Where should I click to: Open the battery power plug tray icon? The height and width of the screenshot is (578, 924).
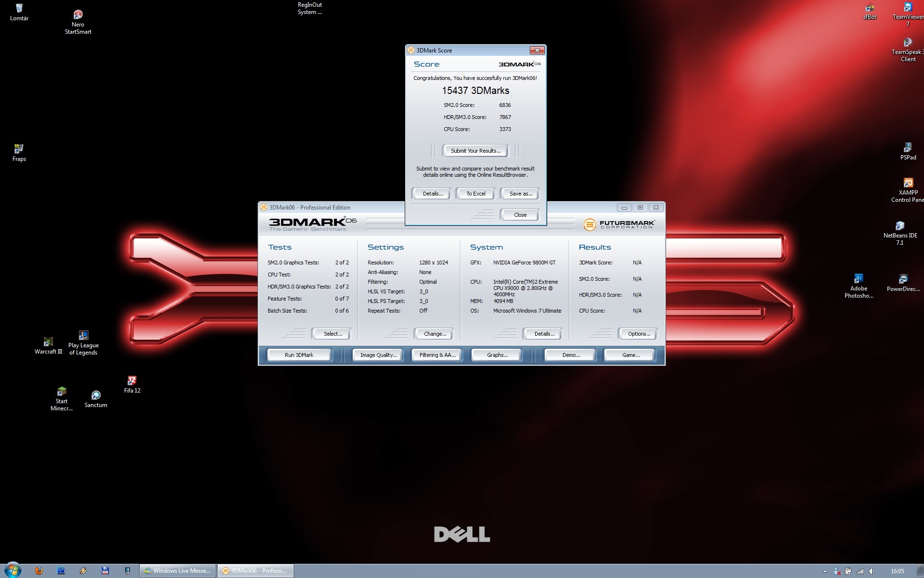click(x=848, y=571)
